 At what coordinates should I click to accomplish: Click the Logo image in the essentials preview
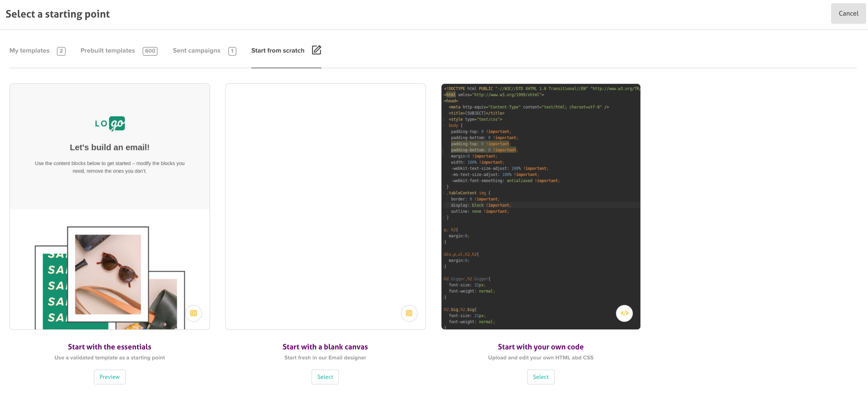click(110, 123)
